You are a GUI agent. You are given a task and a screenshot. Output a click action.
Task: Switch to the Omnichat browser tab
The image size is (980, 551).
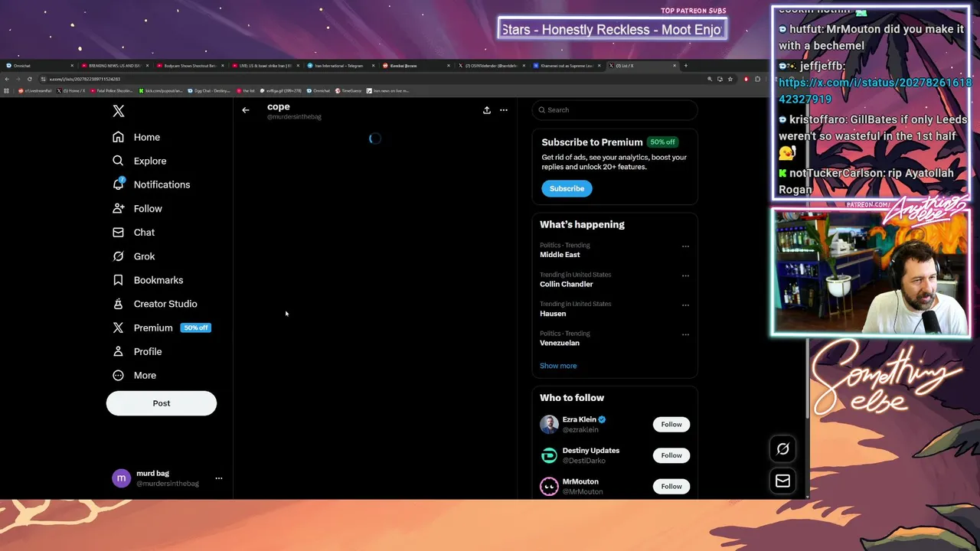pyautogui.click(x=38, y=66)
